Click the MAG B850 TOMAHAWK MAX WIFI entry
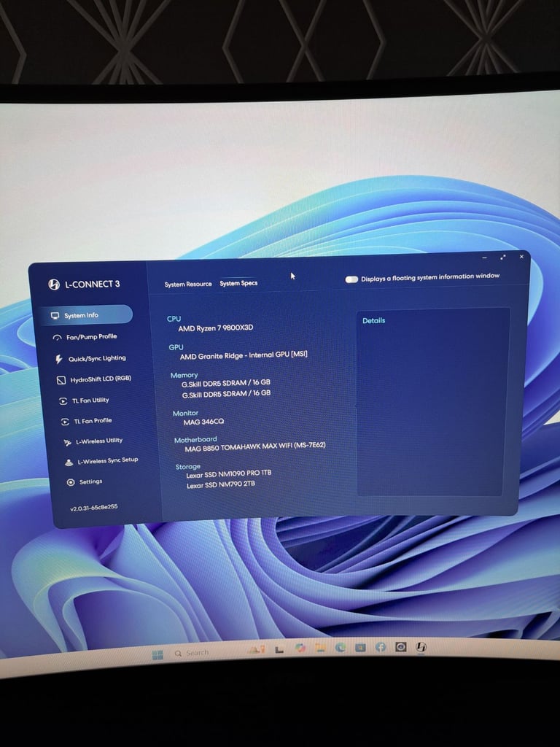560x747 pixels. pyautogui.click(x=255, y=446)
